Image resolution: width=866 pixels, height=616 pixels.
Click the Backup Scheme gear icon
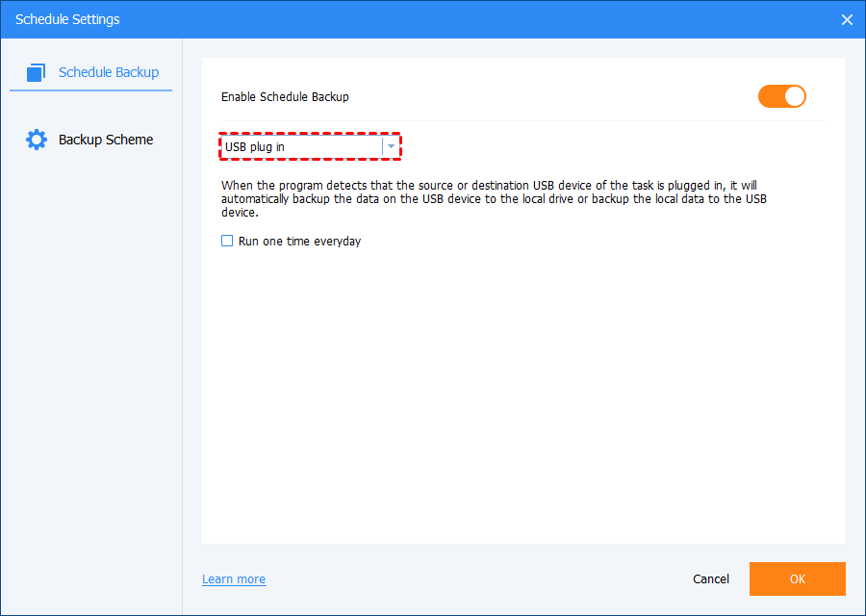[x=37, y=140]
